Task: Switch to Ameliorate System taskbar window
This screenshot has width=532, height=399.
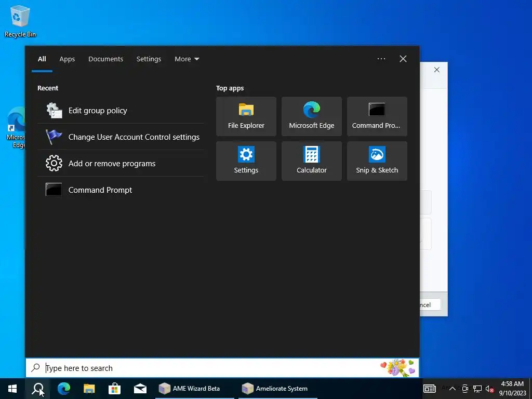Action: coord(278,389)
